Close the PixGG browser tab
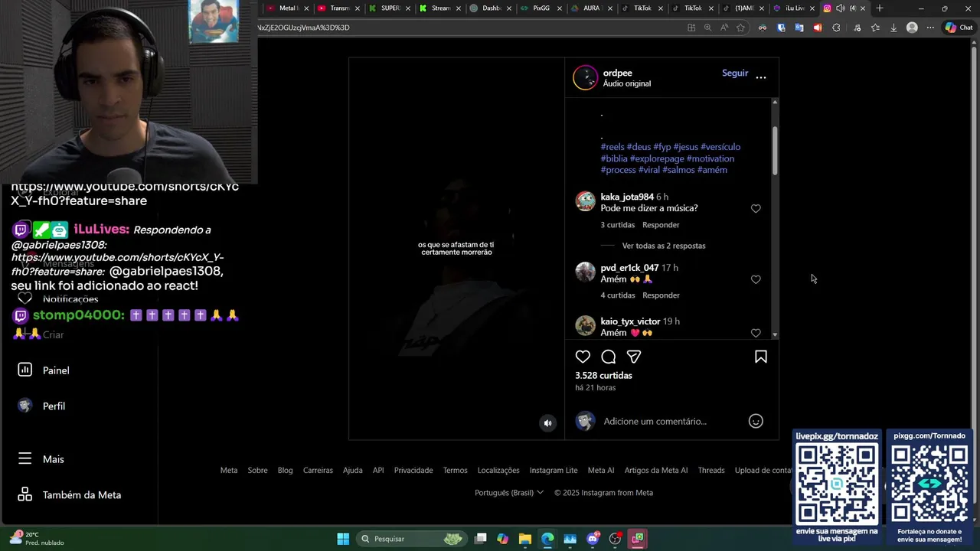Viewport: 980px width, 551px height. click(x=559, y=8)
